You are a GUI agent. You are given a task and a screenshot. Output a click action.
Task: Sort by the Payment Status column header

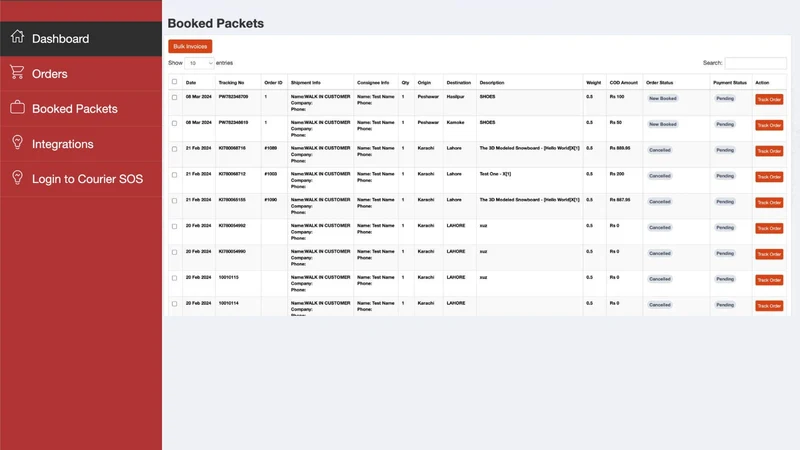pos(730,83)
